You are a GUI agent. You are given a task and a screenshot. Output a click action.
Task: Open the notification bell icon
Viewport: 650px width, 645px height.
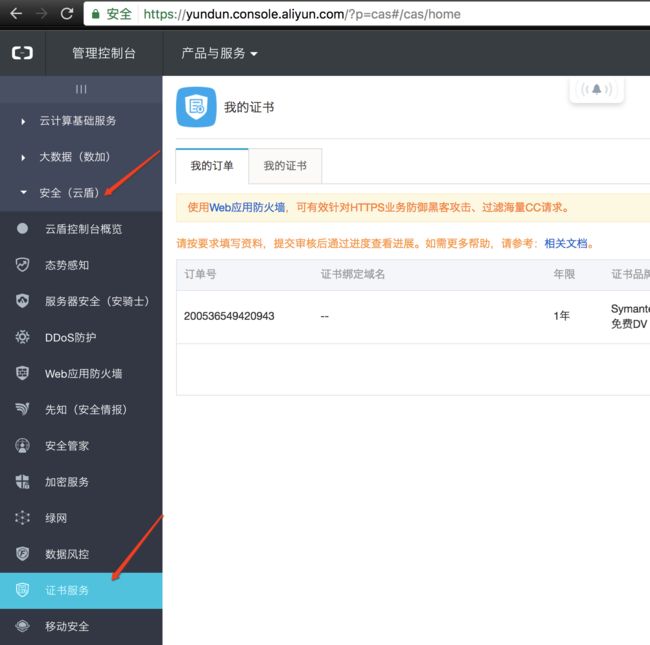coord(597,89)
